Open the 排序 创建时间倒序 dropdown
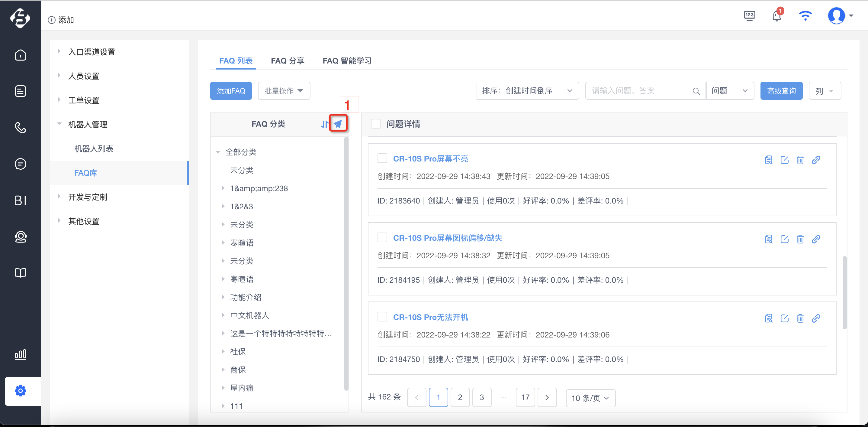The width and height of the screenshot is (868, 427). [x=527, y=91]
